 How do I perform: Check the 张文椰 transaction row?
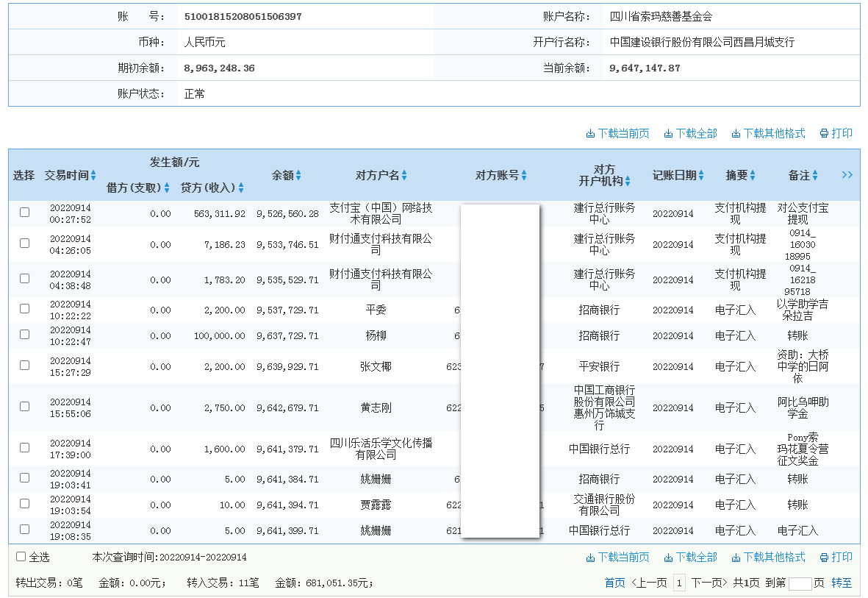24,366
